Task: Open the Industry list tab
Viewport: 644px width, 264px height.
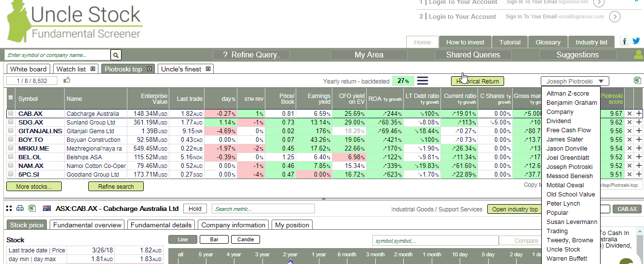Action: pyautogui.click(x=591, y=42)
